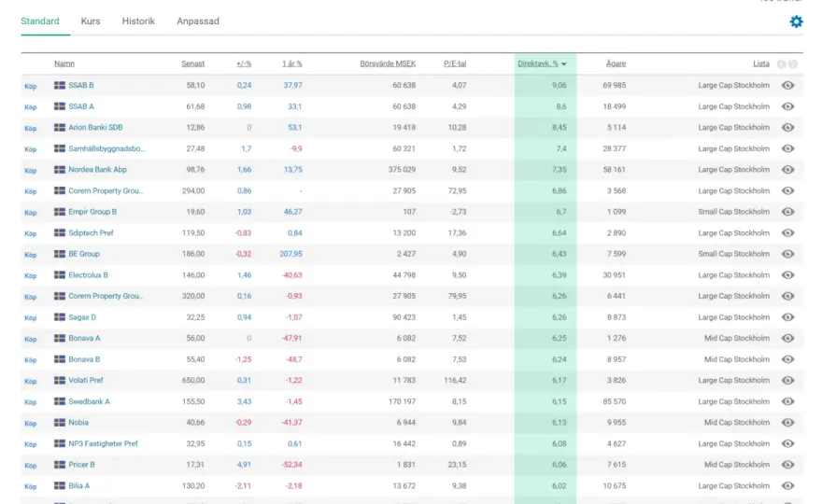Select Small Cap Stockholm for Empir Group B
Screen dimensions: 822x504
[x=734, y=212]
